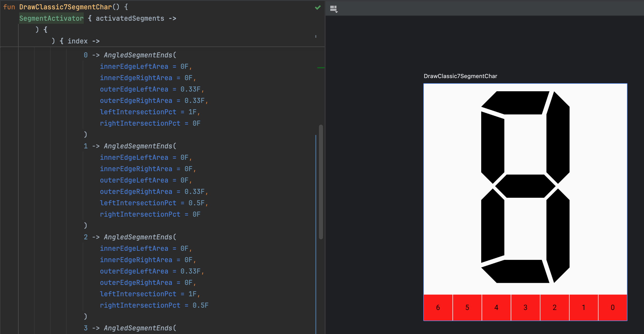The width and height of the screenshot is (644, 334).
Task: Click innerEdgeRightArea parameter in case 0
Action: 136,78
